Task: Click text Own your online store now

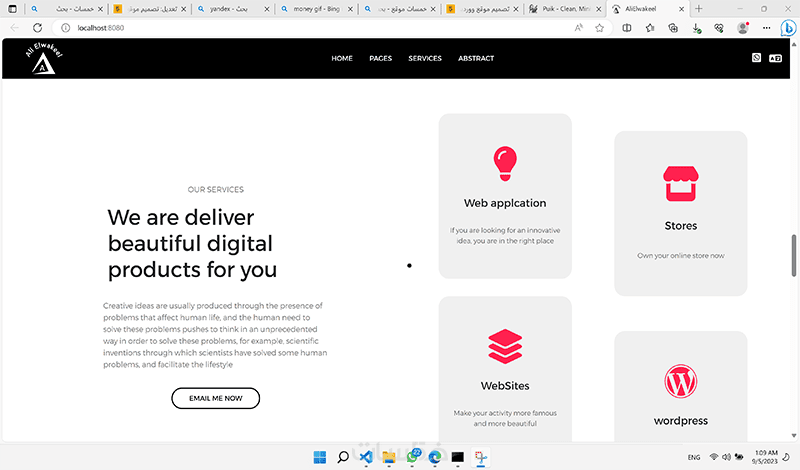Action: tap(681, 255)
